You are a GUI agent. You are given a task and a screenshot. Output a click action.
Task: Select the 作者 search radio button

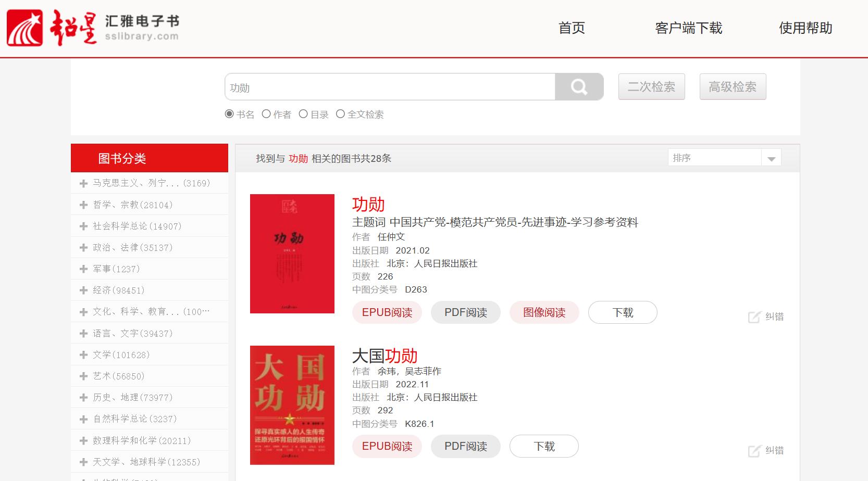[x=266, y=114]
